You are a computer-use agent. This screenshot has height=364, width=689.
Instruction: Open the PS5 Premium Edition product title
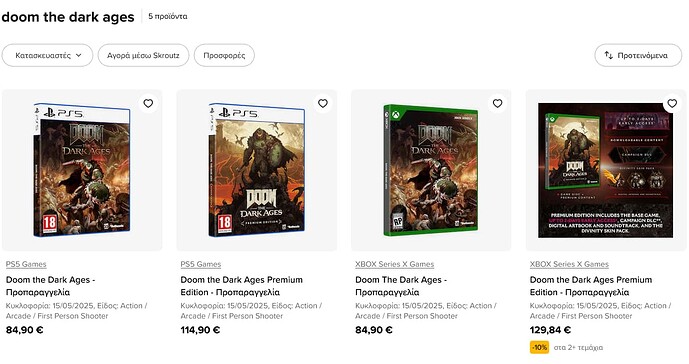pyautogui.click(x=242, y=286)
